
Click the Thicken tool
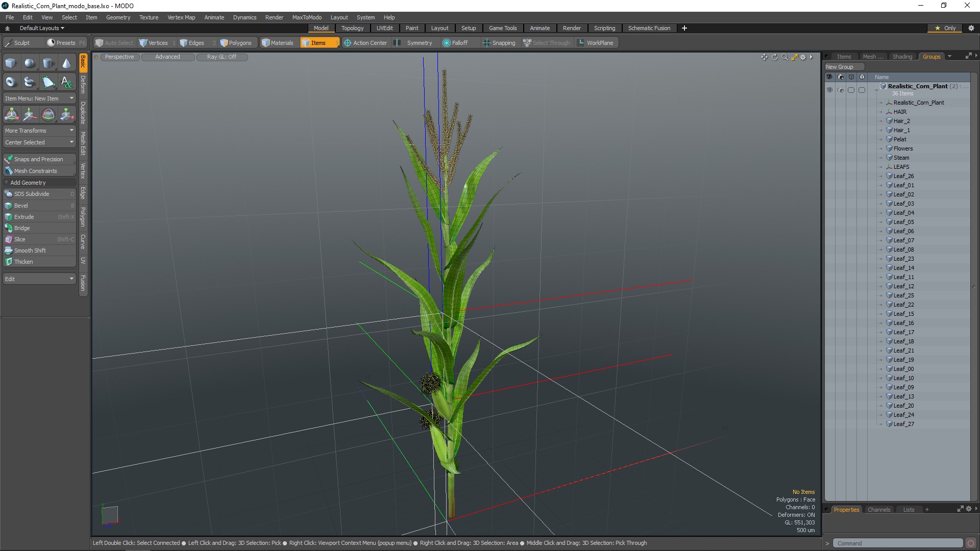[39, 262]
